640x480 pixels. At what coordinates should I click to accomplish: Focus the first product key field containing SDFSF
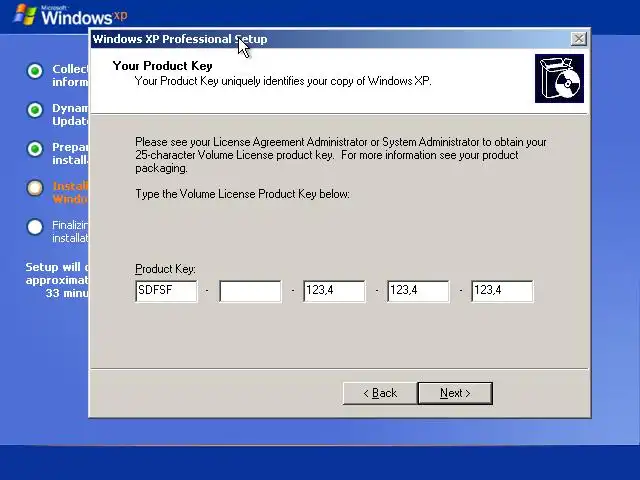click(x=166, y=291)
